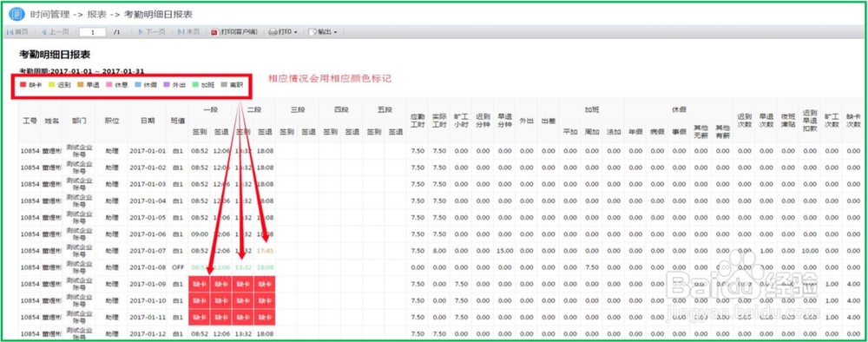Click the 考勤明细日报表 report title
This screenshot has height=342, width=868.
click(x=54, y=55)
